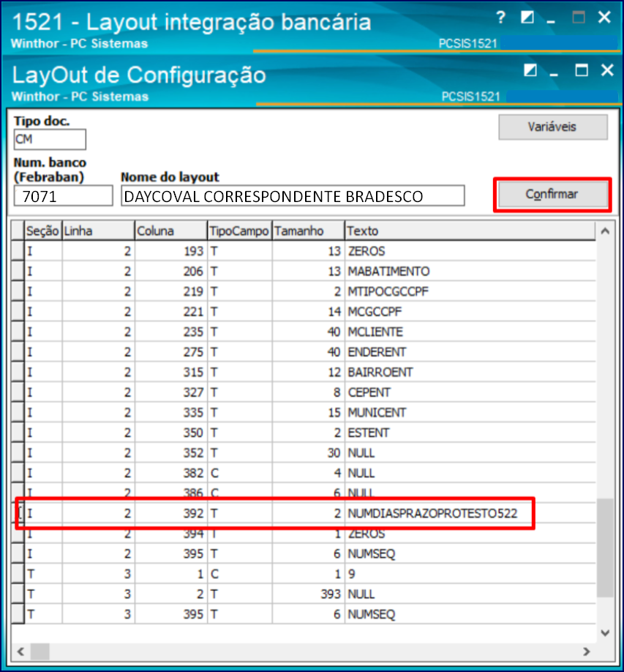
Task: Select the MCGCCPF text cell
Action: (470, 312)
